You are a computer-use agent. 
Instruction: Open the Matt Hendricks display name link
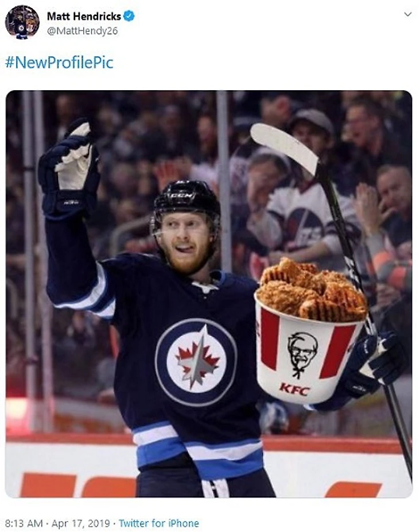click(84, 16)
